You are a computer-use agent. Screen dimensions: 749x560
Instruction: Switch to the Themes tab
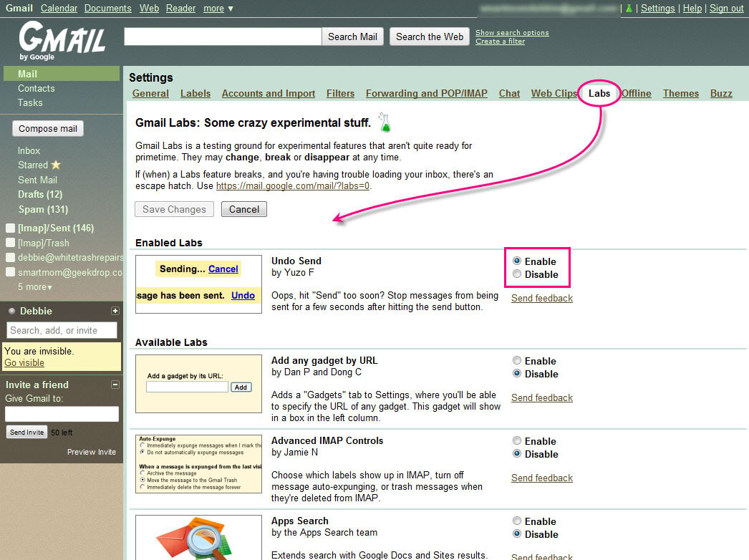point(681,94)
